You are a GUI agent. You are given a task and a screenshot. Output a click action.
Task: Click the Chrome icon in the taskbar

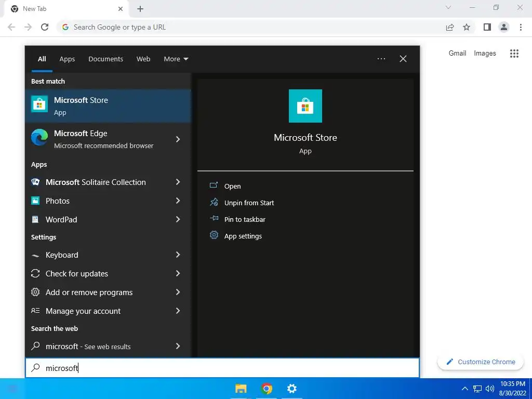(267, 389)
